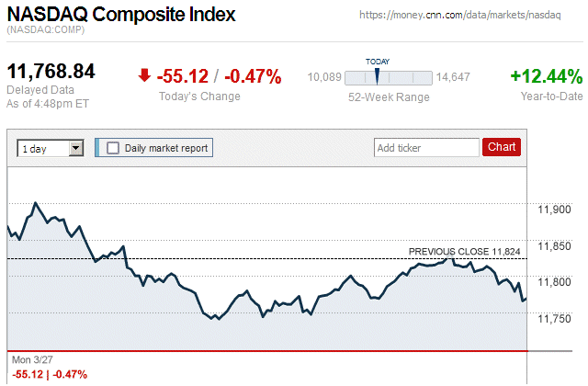Select the NASDAQ Composite Index heading
Viewport: 588px width, 386px height.
point(120,15)
